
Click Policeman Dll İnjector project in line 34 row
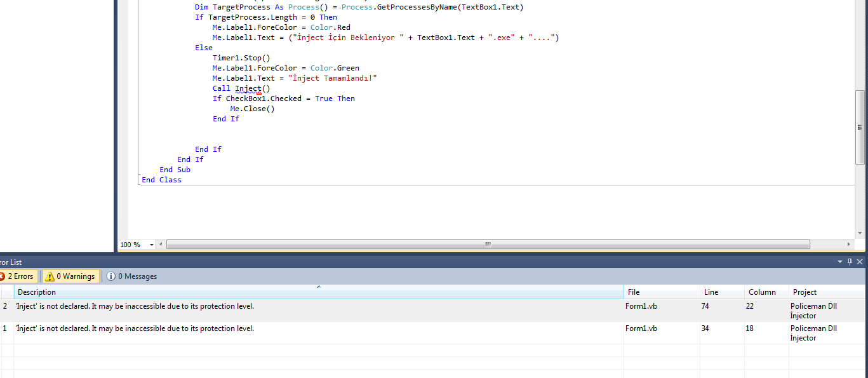pyautogui.click(x=814, y=333)
